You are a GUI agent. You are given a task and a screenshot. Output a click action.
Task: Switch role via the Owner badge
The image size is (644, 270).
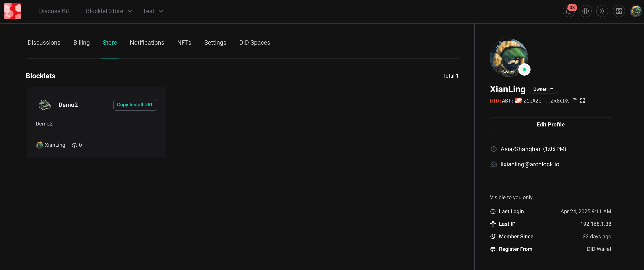point(543,89)
